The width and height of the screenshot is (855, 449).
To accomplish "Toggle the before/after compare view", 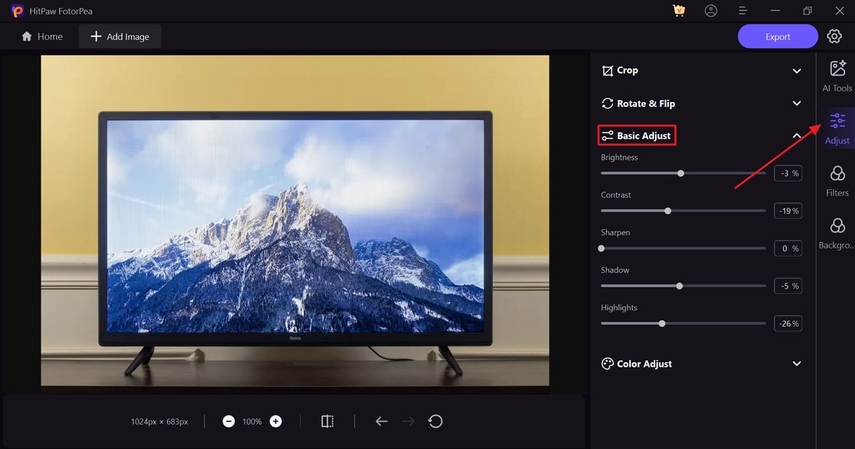I will coord(327,421).
